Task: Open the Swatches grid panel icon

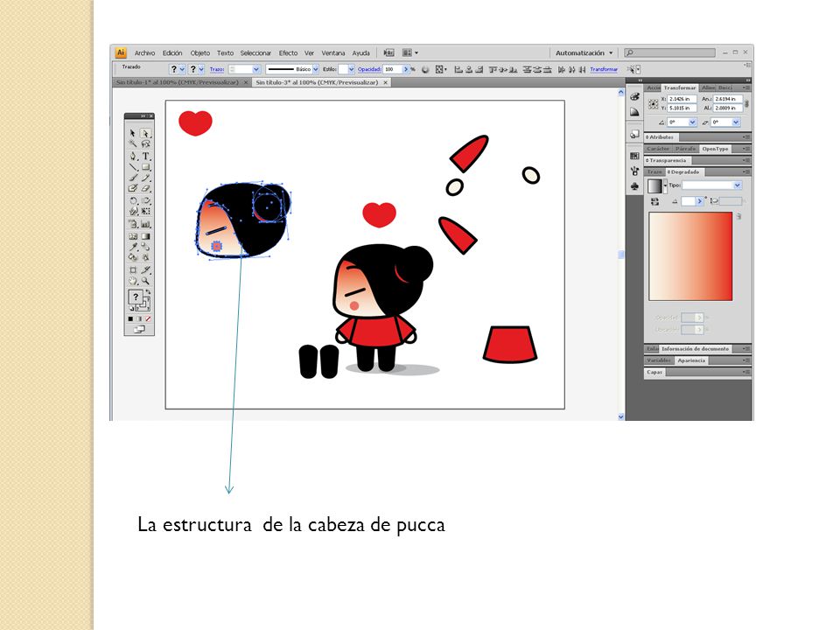Action: pyautogui.click(x=635, y=156)
